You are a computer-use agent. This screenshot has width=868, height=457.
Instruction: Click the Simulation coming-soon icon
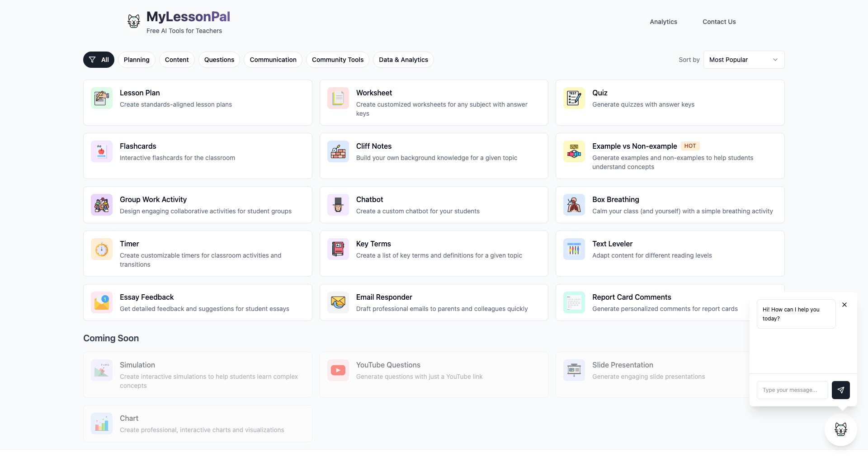102,370
